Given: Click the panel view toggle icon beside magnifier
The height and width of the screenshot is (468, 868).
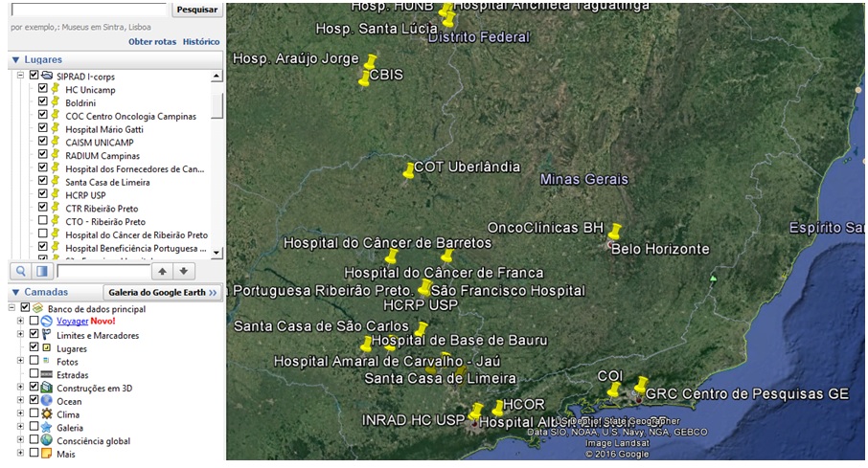Looking at the screenshot, I should 42,271.
